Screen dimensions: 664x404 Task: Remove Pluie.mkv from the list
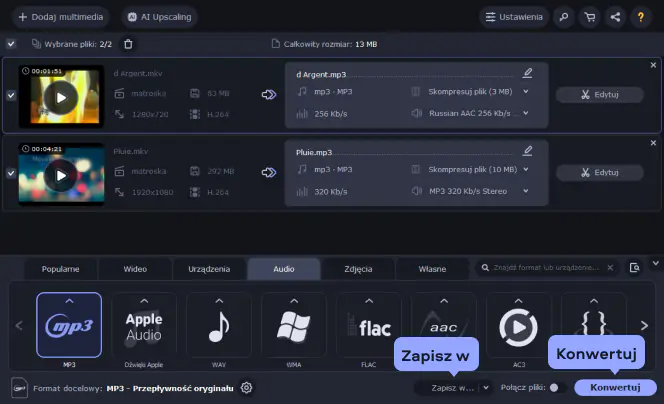point(653,143)
